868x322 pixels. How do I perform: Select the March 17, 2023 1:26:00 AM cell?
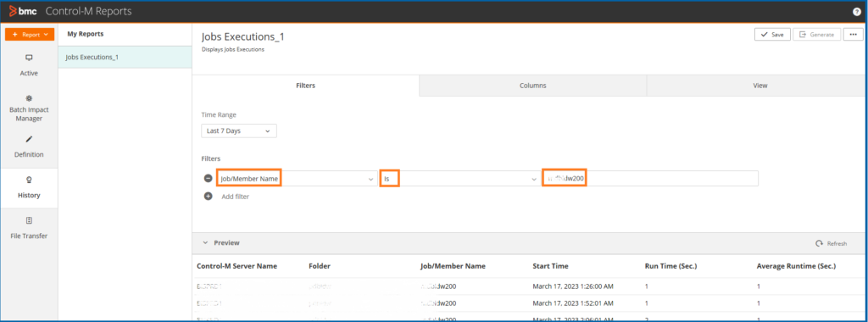click(572, 286)
